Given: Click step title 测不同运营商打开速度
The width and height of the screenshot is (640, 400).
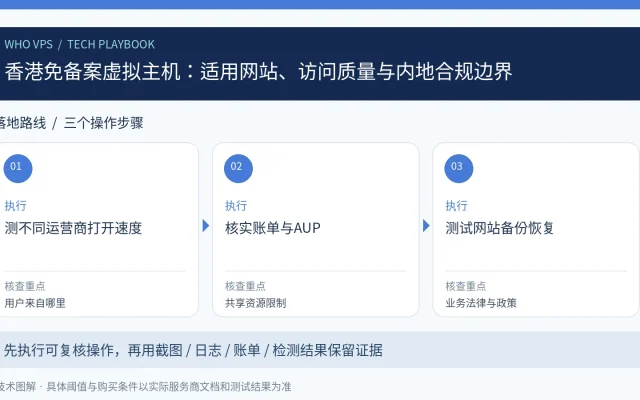Looking at the screenshot, I should [x=73, y=228].
